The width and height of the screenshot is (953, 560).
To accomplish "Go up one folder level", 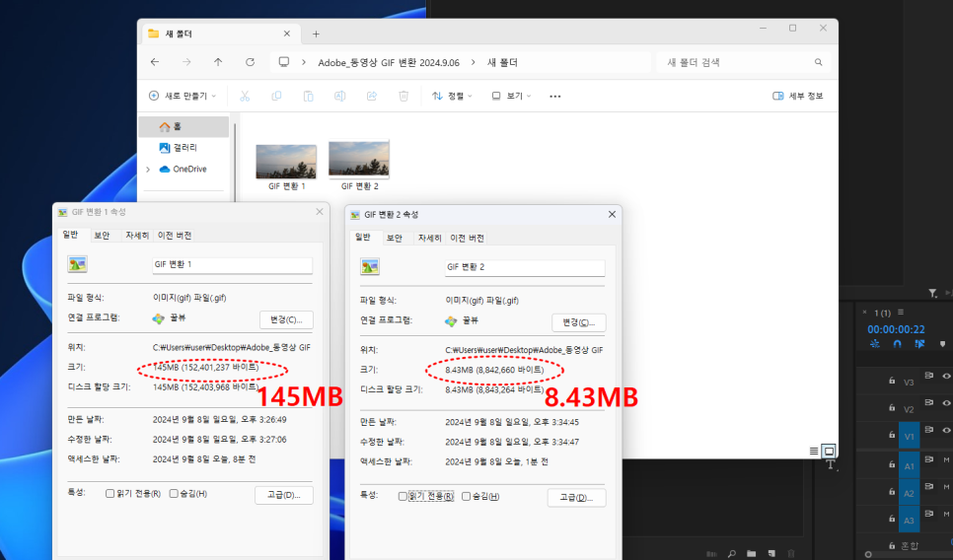I will pyautogui.click(x=218, y=62).
